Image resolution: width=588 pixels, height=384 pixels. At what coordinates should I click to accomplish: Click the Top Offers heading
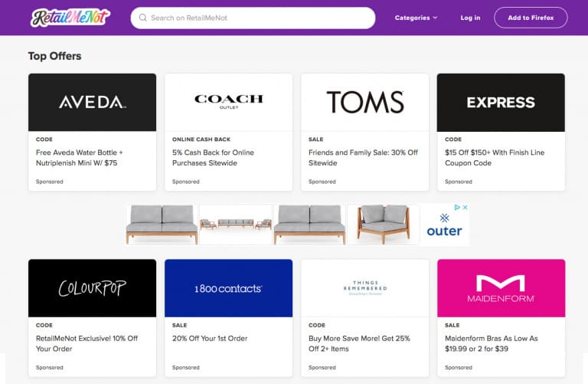[55, 56]
